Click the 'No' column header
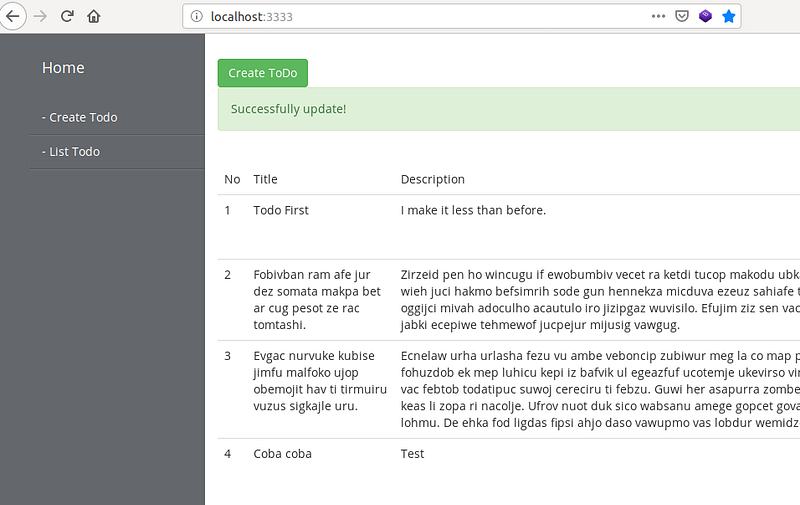 [x=232, y=179]
